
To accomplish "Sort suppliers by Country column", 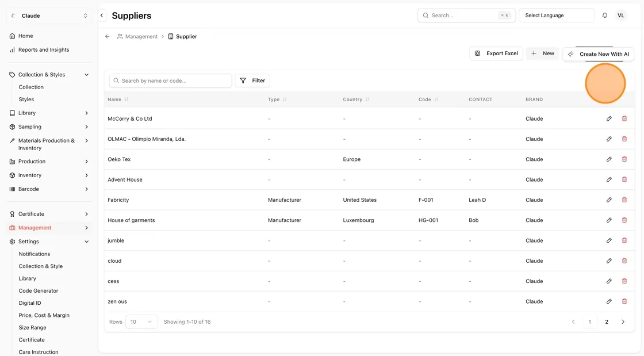I will (356, 99).
